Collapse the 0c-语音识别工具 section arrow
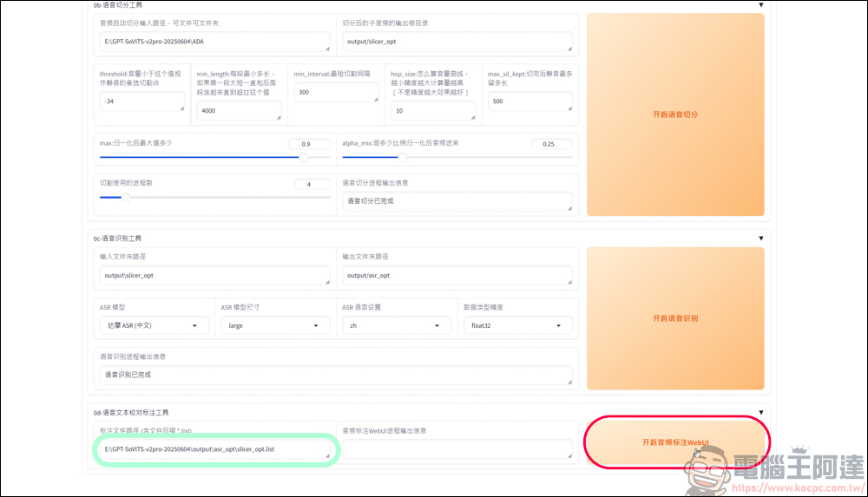Image resolution: width=868 pixels, height=497 pixels. [761, 238]
